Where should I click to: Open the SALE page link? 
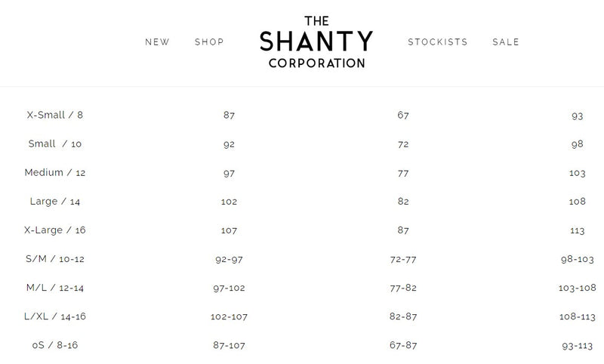pyautogui.click(x=506, y=42)
